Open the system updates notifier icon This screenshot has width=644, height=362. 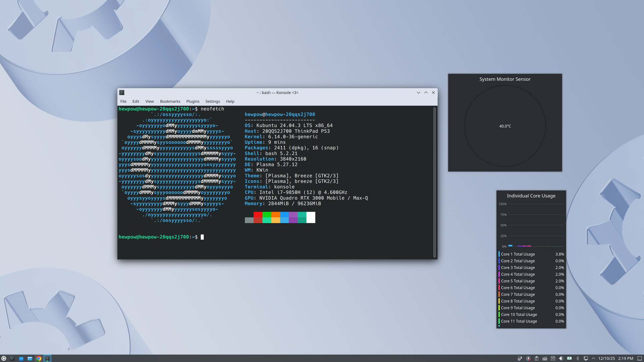(x=528, y=358)
